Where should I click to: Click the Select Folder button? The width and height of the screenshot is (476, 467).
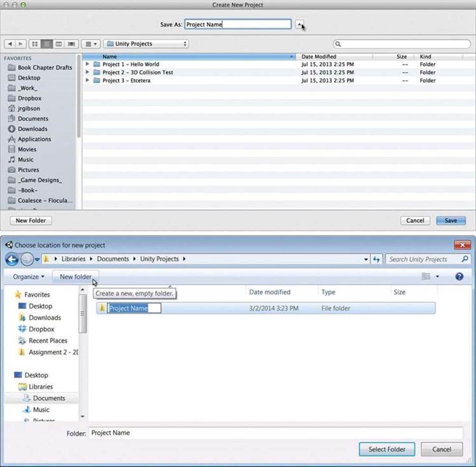[x=386, y=449]
